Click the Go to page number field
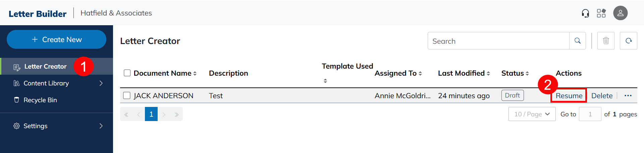This screenshot has height=153, width=644. click(x=590, y=114)
